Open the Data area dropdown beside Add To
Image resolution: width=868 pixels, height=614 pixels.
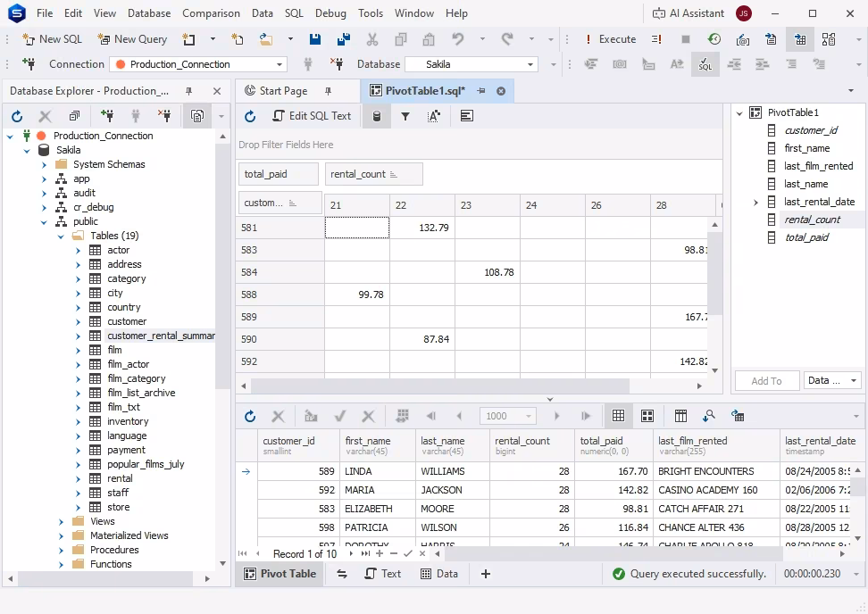tap(832, 380)
